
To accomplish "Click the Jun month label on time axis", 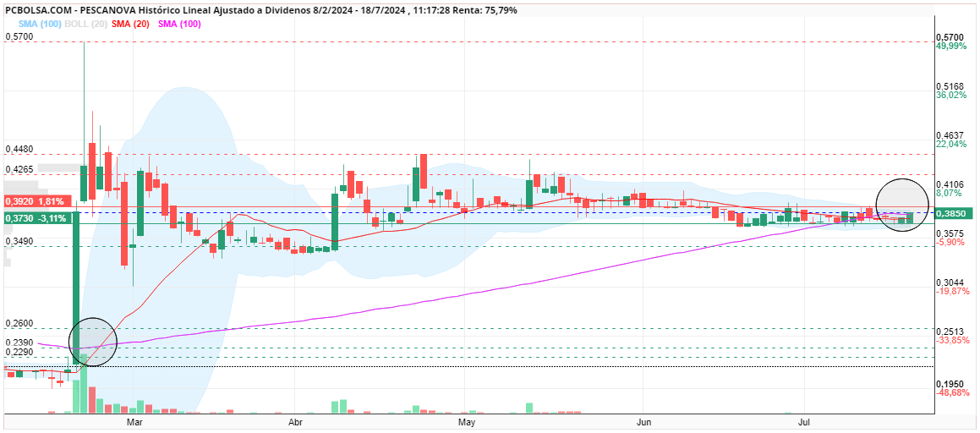I will coord(643,422).
